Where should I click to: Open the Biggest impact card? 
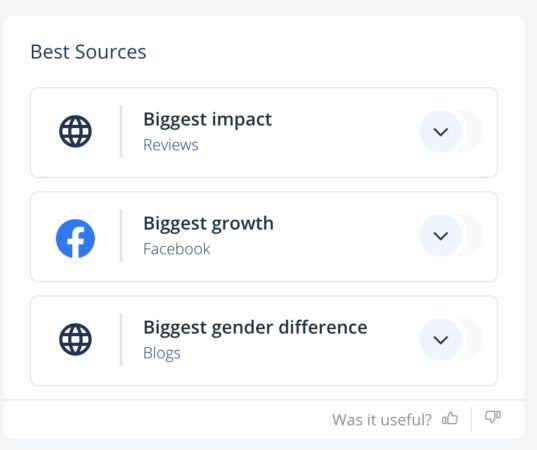[264, 133]
